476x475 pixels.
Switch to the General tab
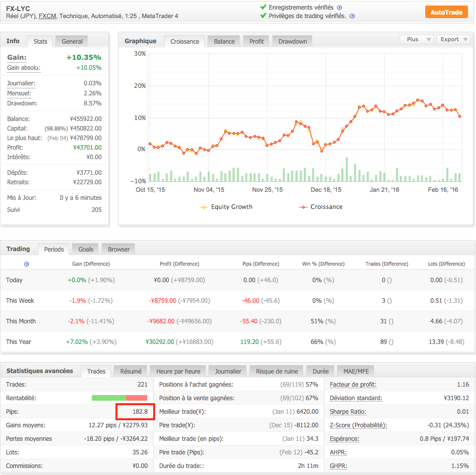click(72, 41)
